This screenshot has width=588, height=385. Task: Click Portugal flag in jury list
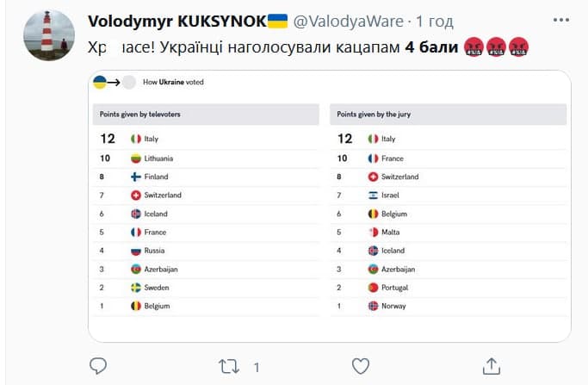pyautogui.click(x=373, y=288)
